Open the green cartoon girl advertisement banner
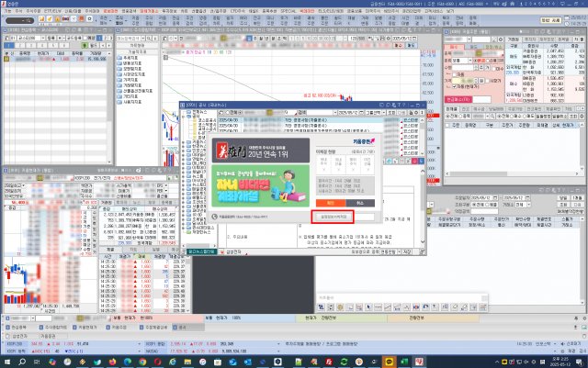The height and width of the screenshot is (368, 588). pos(261,186)
